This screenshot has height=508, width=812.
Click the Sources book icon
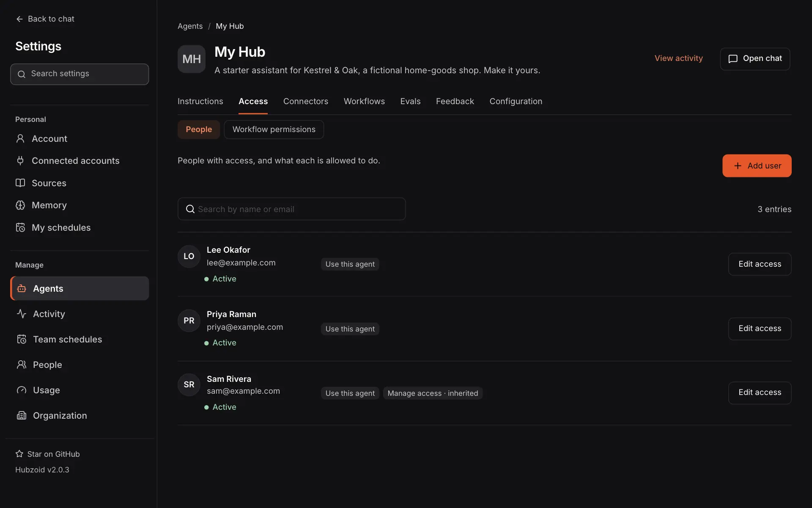point(20,183)
